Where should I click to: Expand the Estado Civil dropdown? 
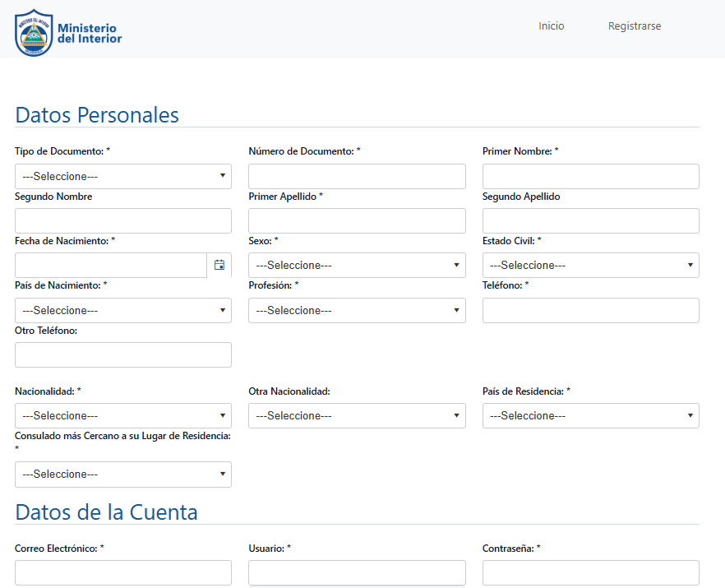click(x=591, y=265)
